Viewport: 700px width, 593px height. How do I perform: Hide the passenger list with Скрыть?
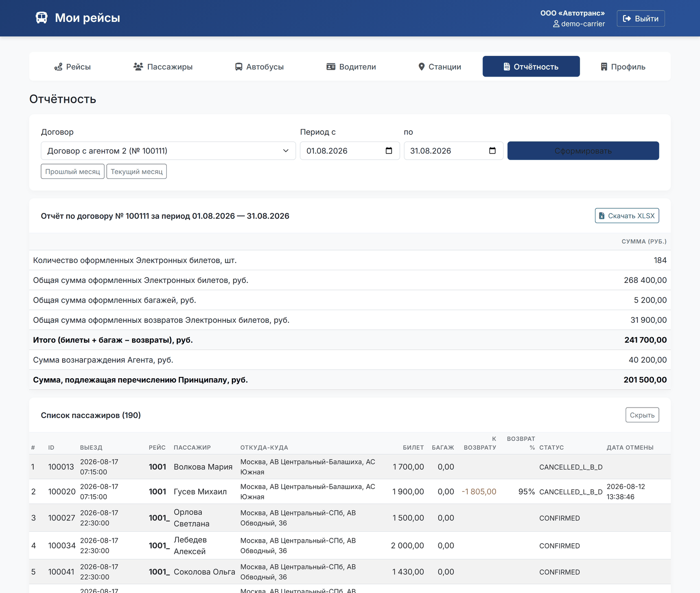(642, 415)
